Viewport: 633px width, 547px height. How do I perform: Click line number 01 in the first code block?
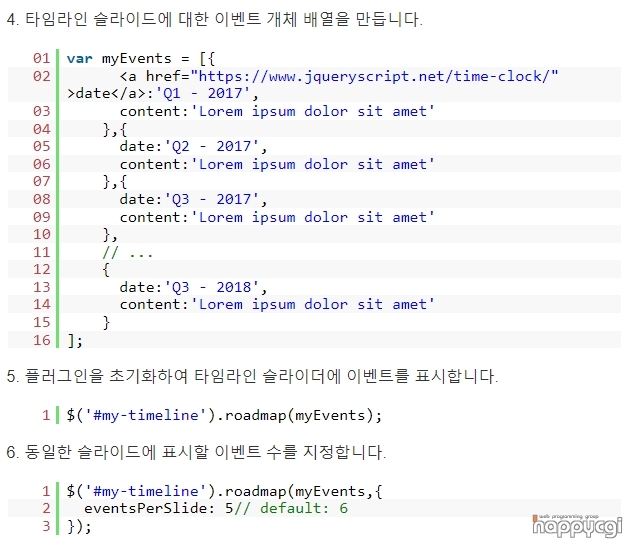coord(42,59)
